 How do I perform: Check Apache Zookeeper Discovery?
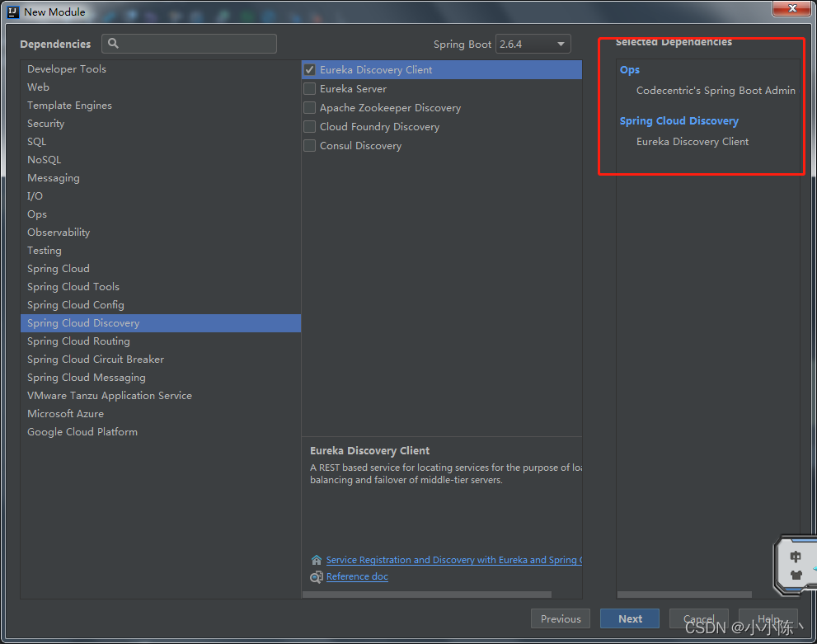(x=309, y=108)
